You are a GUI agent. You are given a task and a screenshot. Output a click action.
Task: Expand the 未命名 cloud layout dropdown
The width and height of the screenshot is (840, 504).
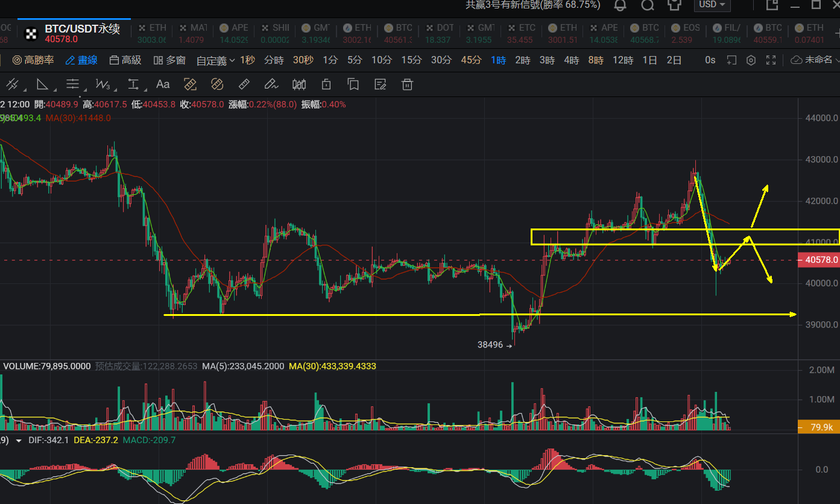(815, 60)
